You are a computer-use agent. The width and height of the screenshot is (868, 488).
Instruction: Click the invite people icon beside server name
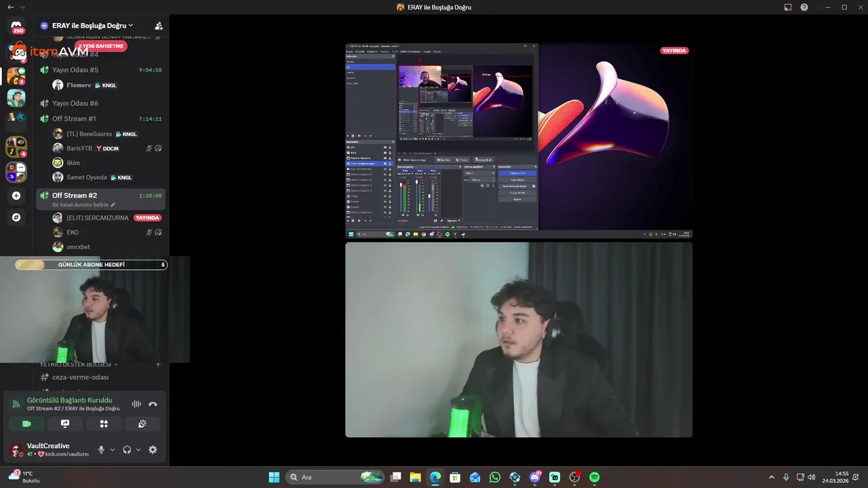tap(159, 26)
